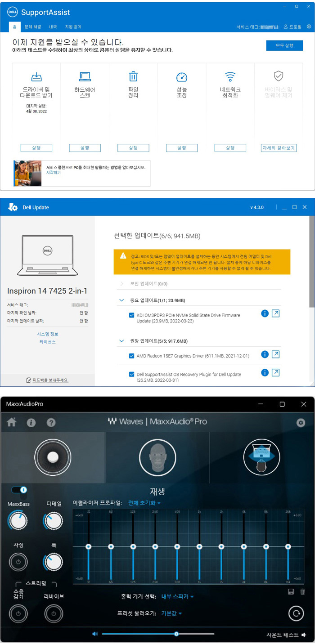The height and width of the screenshot is (644, 315).
Task: Select the head voice tab in MaxxAudioPro
Action: 157,457
